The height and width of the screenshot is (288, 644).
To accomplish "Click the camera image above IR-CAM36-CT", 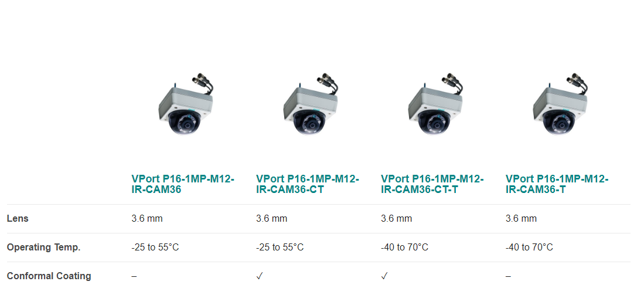I will pos(311,104).
